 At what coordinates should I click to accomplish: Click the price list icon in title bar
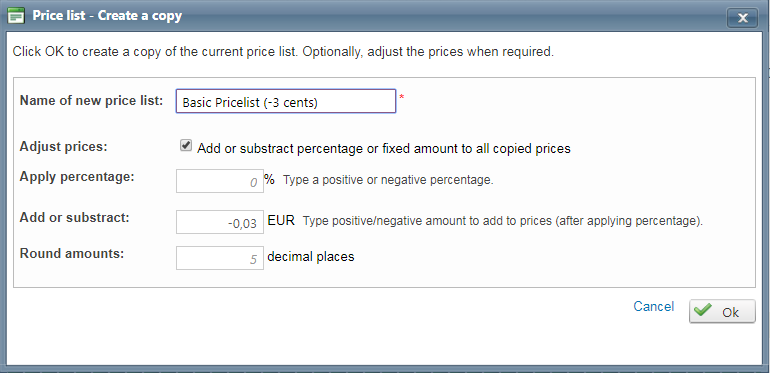point(17,16)
